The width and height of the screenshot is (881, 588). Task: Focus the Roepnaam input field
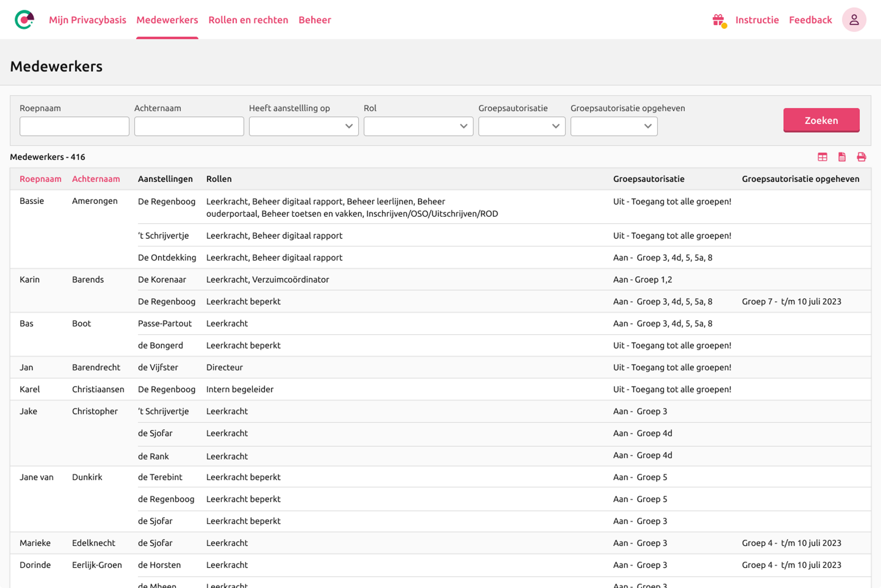(x=74, y=126)
